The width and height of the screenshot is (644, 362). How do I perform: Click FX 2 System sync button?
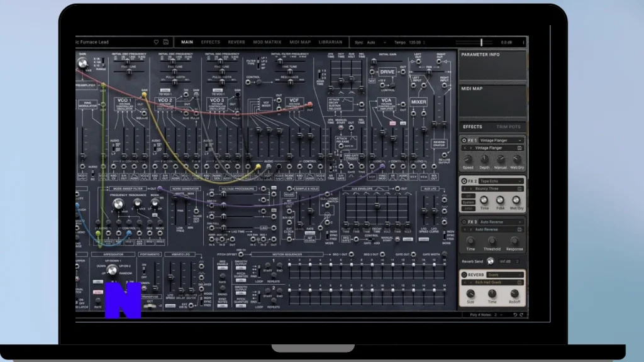click(x=468, y=202)
